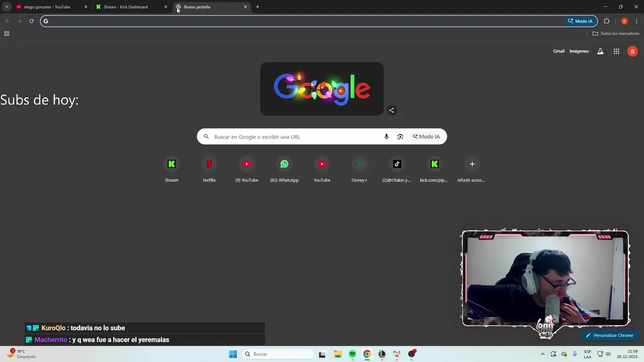Viewport: 644px width, 362px height.
Task: Open the Google account avatar on the page
Action: click(x=632, y=51)
